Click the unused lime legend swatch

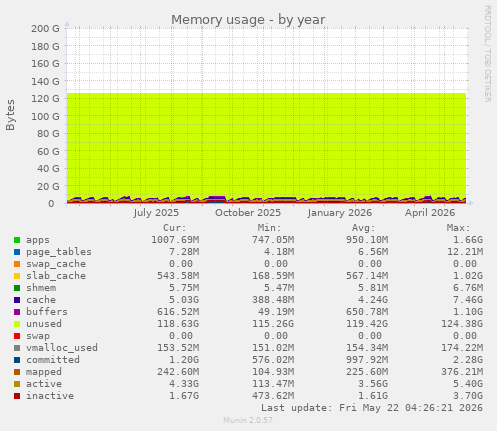(17, 324)
